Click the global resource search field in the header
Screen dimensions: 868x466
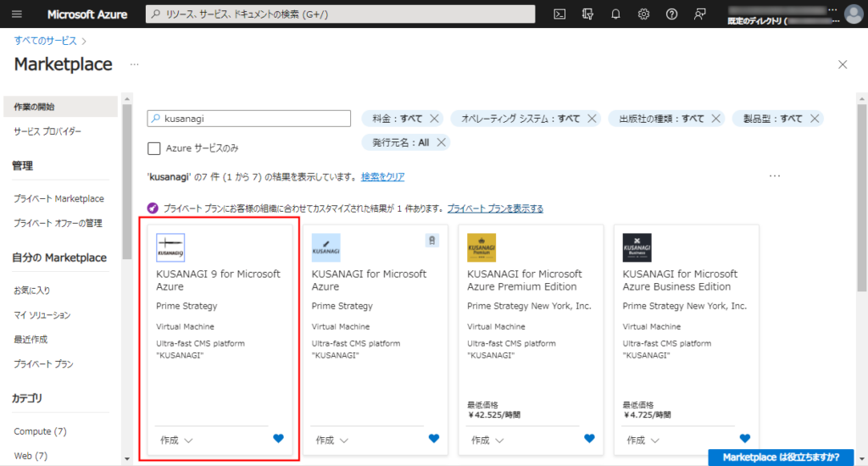341,14
